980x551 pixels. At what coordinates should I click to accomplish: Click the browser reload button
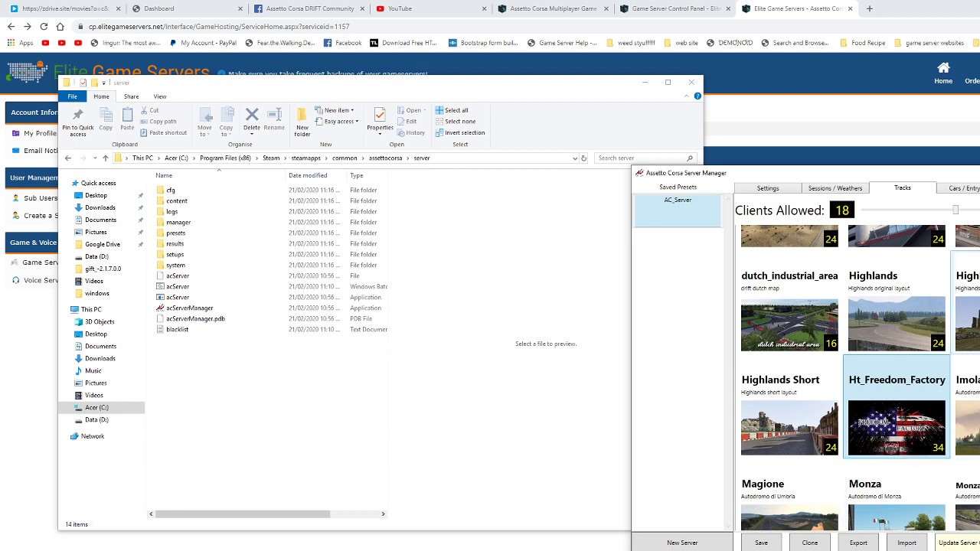tap(44, 26)
